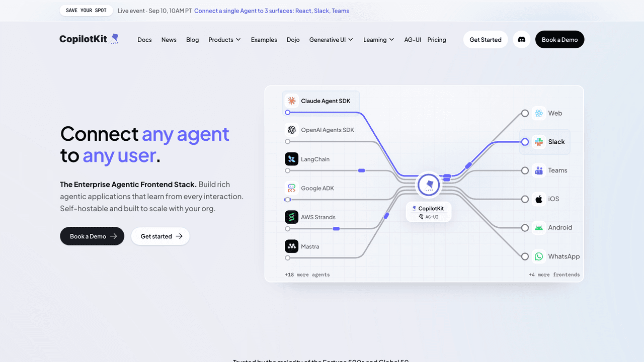Click the '+18 more agents' text
The height and width of the screenshot is (362, 644).
307,275
